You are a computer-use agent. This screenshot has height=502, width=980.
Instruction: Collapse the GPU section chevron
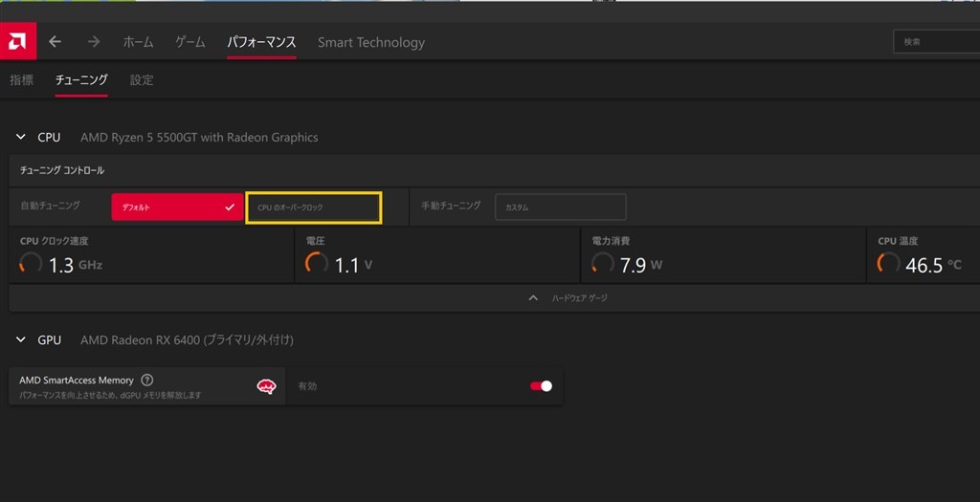point(21,339)
